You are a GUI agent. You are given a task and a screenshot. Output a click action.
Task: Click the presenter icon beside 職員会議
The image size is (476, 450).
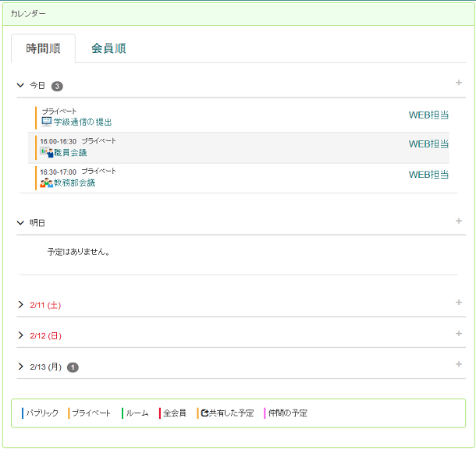coord(47,152)
